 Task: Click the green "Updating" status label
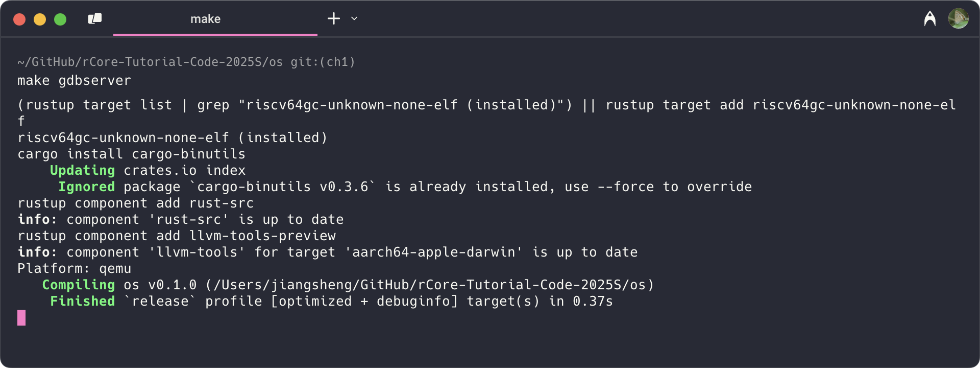click(x=82, y=170)
